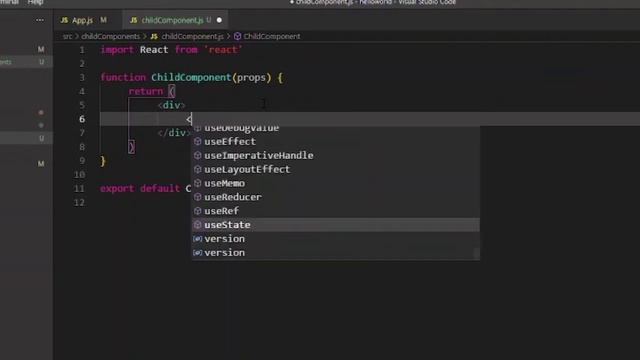Viewport: 640px width, 360px height.
Task: Click the opening div tag on line 5
Action: (171, 105)
